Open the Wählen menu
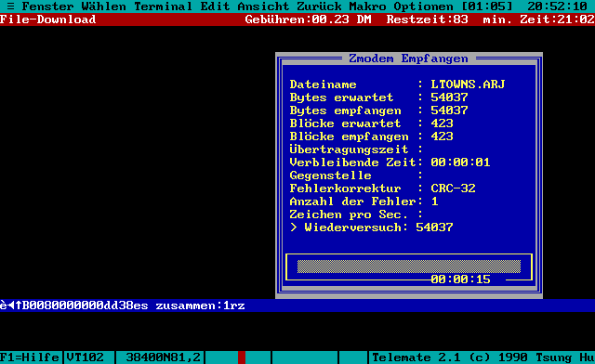Image resolution: width=595 pixels, height=364 pixels. (x=103, y=6)
